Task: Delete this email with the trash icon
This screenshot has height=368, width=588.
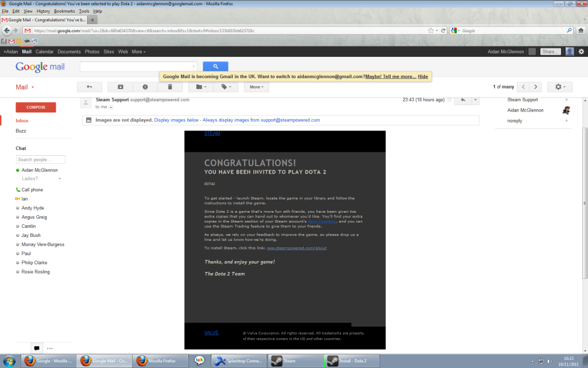Action: click(170, 87)
